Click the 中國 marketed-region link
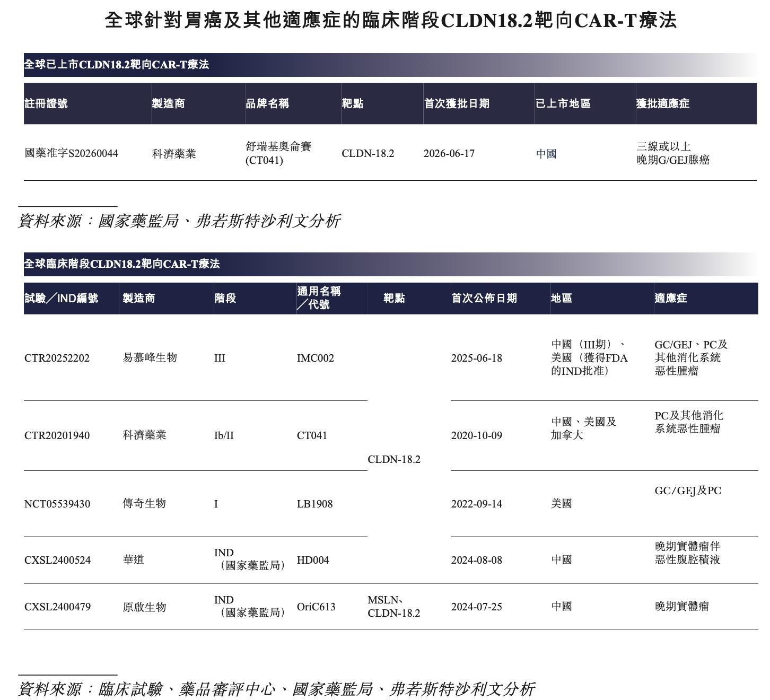Viewport: 770px width, 700px height. tap(546, 154)
